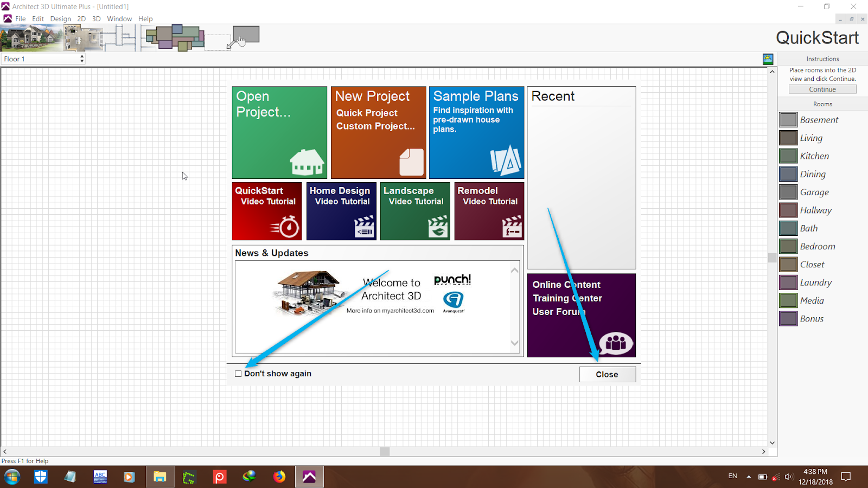The height and width of the screenshot is (488, 868).
Task: Open the Floor 1 selector
Action: pos(43,59)
